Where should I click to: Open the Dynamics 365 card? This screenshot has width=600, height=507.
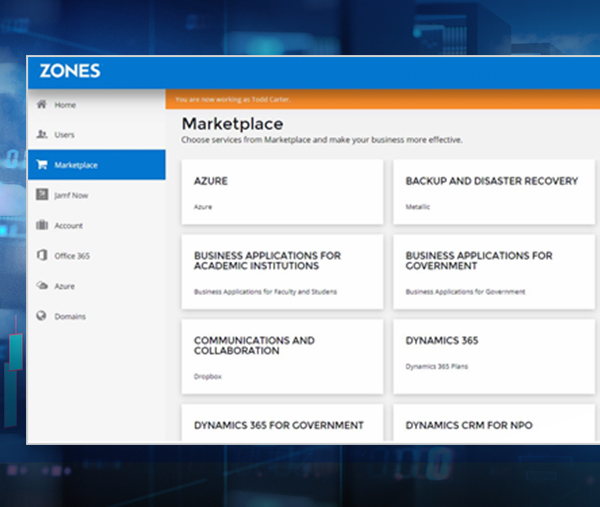pyautogui.click(x=494, y=357)
